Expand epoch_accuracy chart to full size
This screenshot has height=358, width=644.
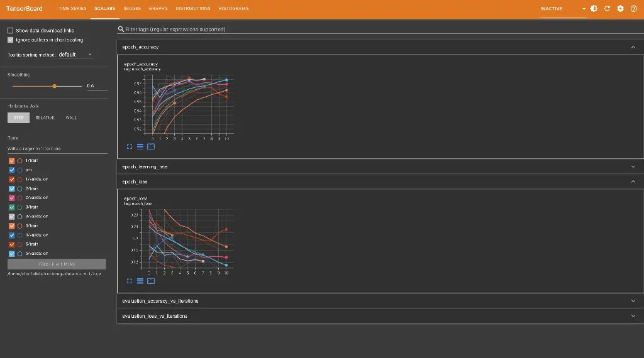point(130,146)
